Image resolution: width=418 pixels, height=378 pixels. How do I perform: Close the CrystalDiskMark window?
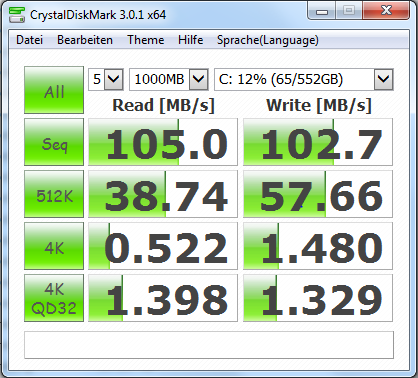386,11
